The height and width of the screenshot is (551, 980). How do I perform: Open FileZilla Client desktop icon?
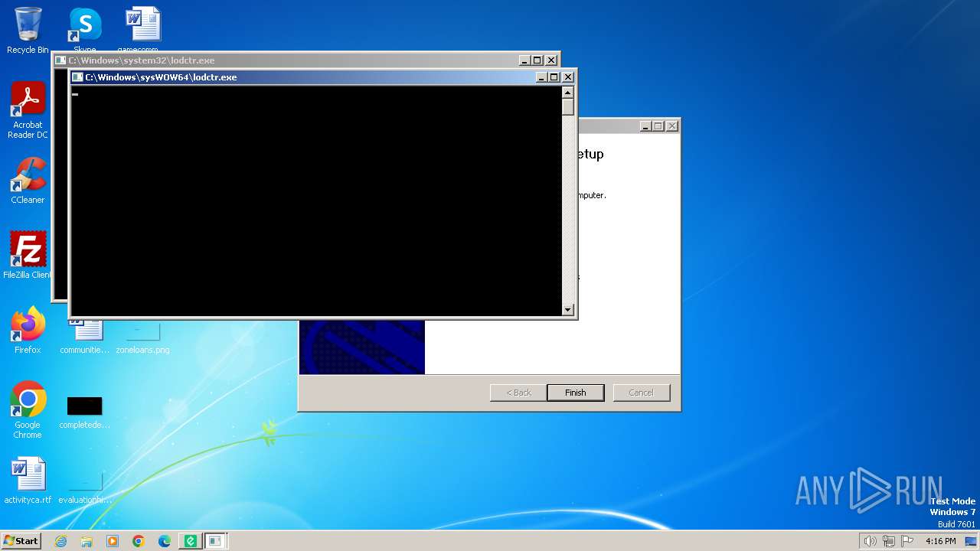(28, 255)
